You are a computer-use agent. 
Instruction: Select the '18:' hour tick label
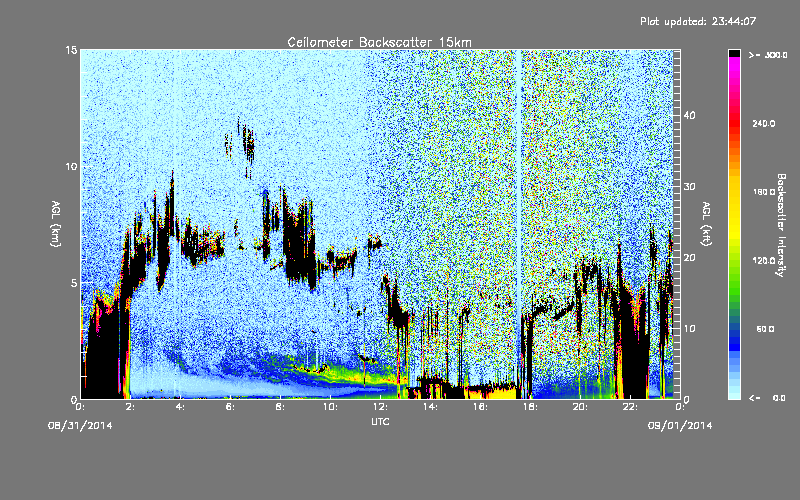[x=530, y=407]
